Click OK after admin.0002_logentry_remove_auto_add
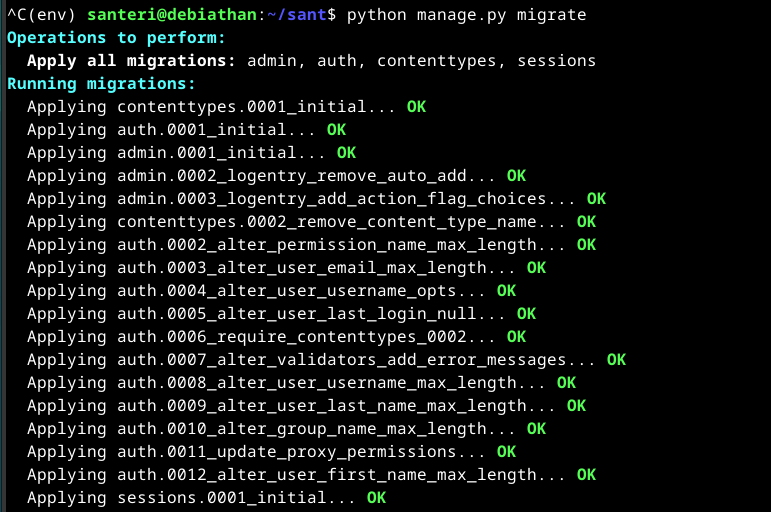 click(516, 176)
